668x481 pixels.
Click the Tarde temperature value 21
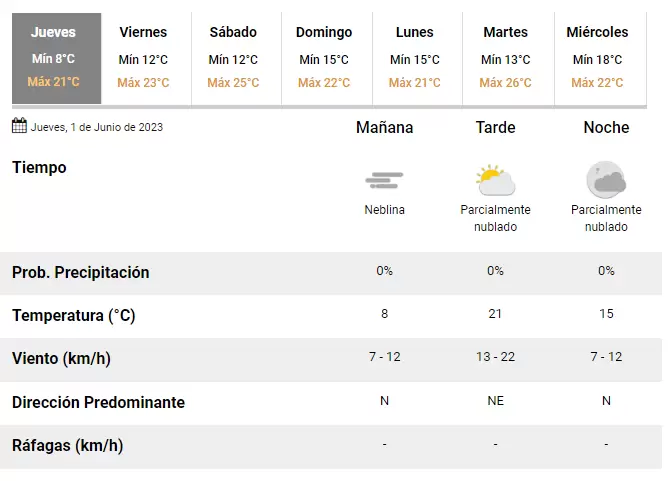click(495, 314)
